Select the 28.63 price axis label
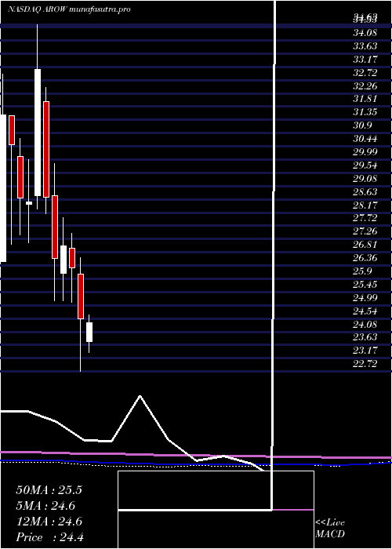This screenshot has height=549, width=392. tap(365, 192)
